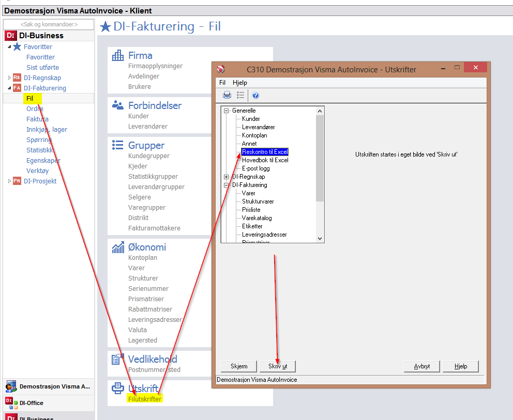Select Prisliste in tree

tap(251, 210)
